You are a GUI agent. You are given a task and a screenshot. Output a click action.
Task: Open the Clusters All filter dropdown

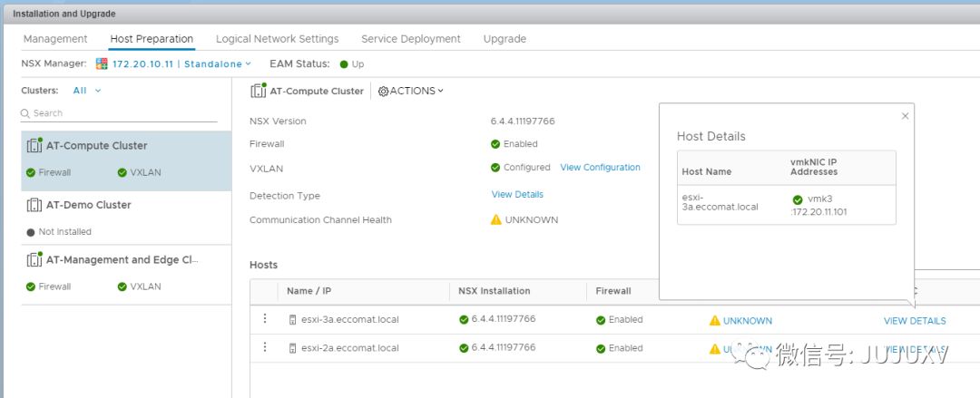click(87, 91)
